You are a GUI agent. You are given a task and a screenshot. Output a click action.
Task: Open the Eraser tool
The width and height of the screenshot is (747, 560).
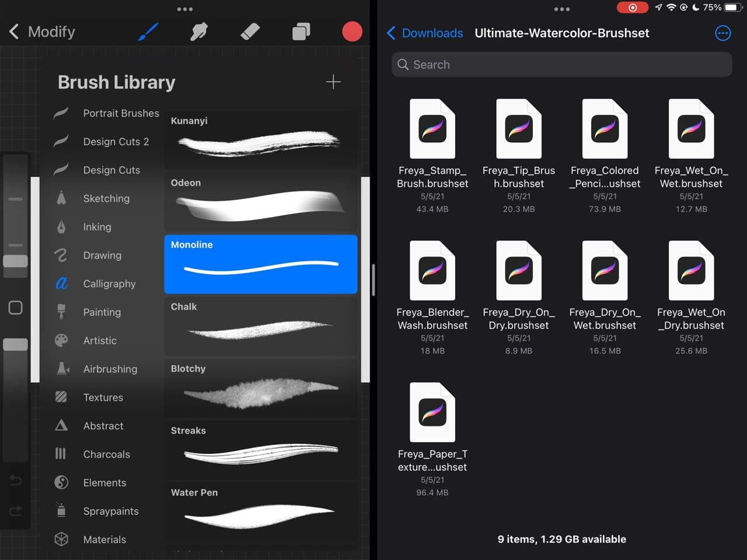[250, 32]
